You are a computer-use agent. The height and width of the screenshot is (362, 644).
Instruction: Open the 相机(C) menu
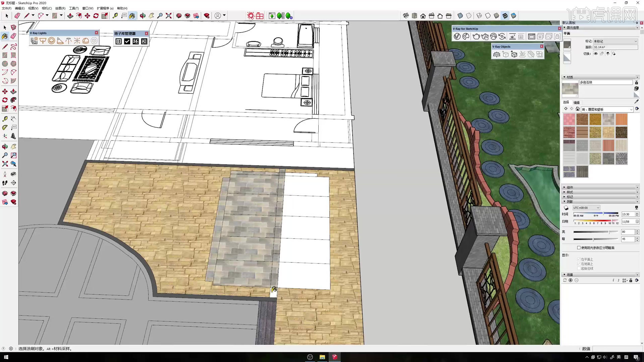tap(47, 8)
